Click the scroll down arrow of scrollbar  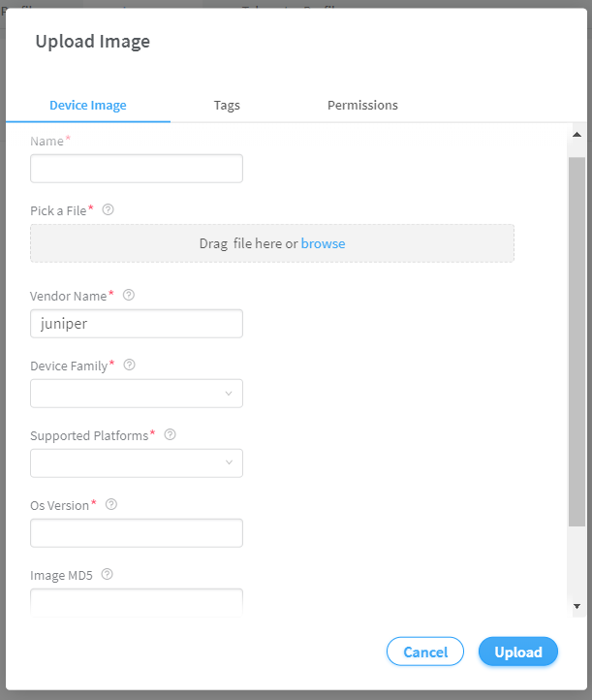576,606
